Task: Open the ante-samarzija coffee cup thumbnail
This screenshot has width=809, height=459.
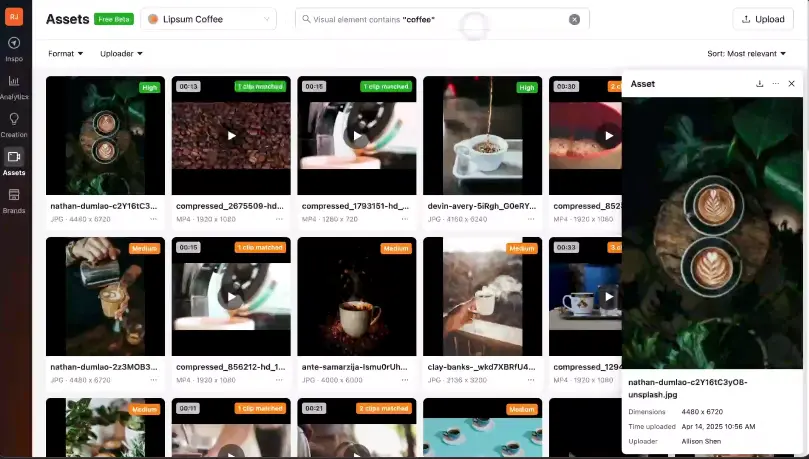Action: click(357, 296)
